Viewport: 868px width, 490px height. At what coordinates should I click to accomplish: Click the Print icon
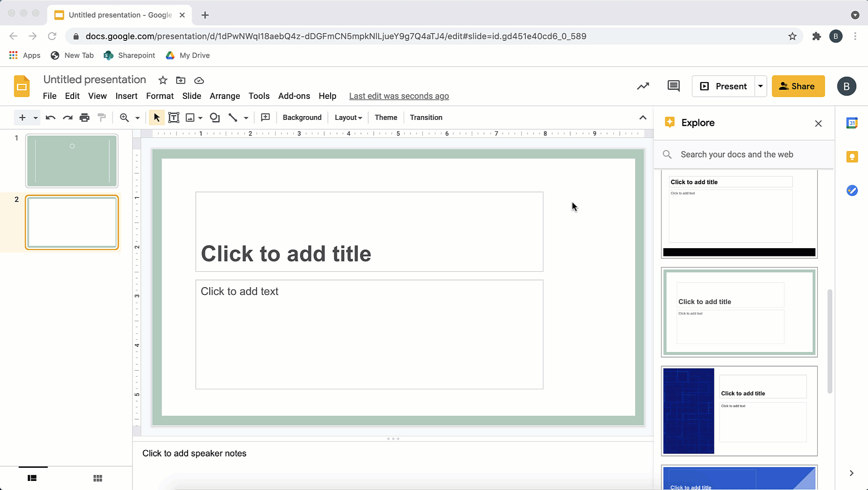click(84, 118)
